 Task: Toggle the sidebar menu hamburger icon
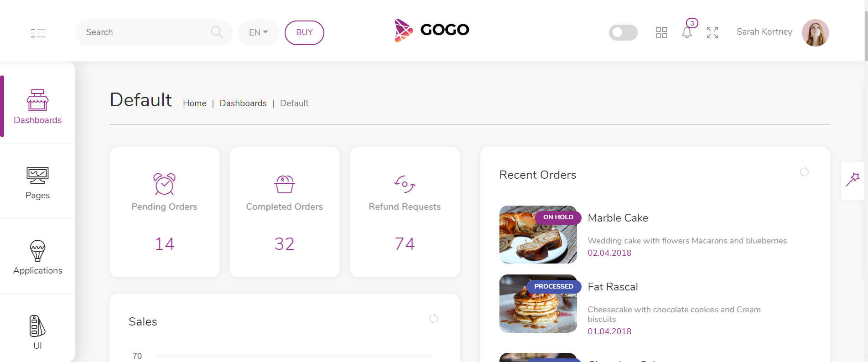pos(38,33)
